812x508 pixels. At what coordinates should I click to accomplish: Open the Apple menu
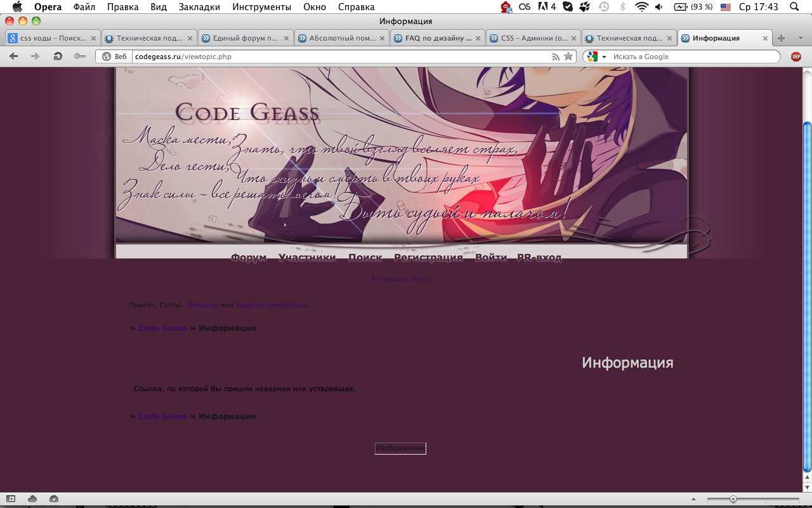pos(17,7)
